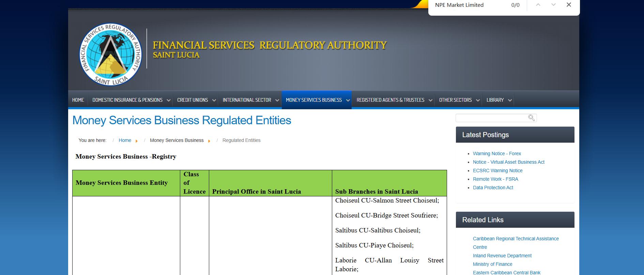Expand Library dropdown arrow
Image resolution: width=644 pixels, height=275 pixels.
[x=510, y=100]
